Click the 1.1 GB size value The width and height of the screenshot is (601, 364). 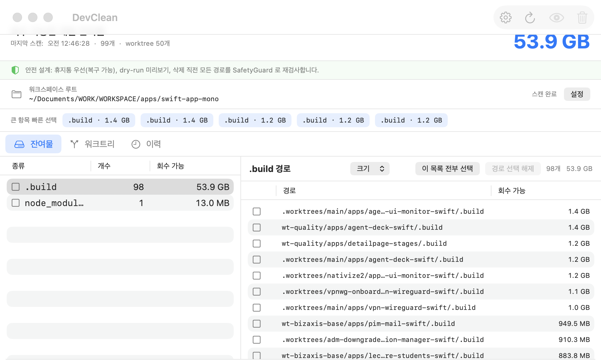tap(579, 292)
